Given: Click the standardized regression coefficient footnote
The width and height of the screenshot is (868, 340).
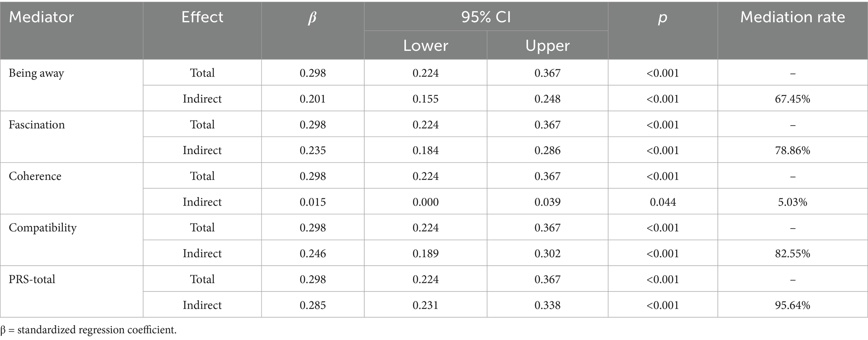Looking at the screenshot, I should (89, 330).
